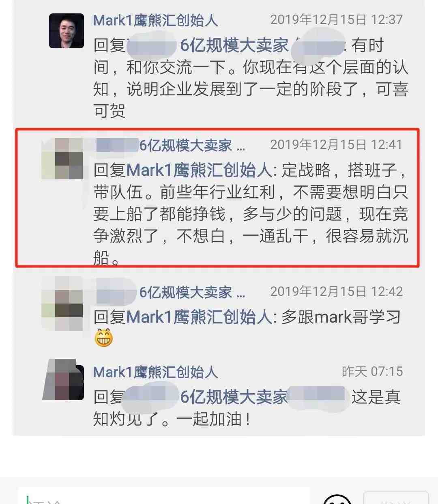
Task: Tap blurred avatar on the 昨天 07:15 comment
Action: 64,379
